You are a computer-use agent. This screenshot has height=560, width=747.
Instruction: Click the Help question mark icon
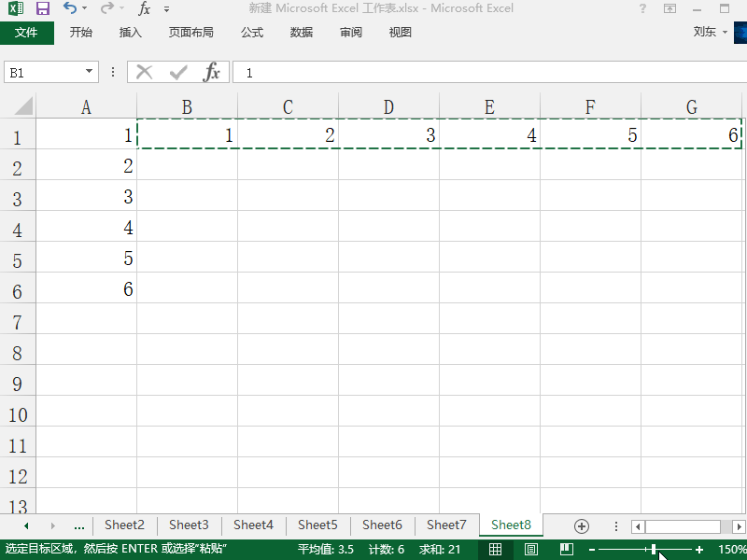(x=641, y=8)
